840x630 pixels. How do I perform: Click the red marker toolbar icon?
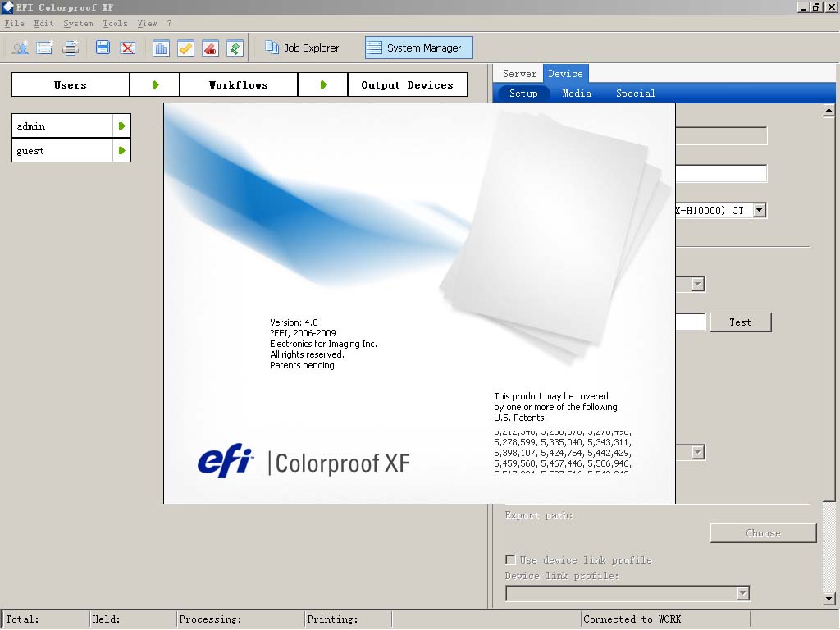pos(210,48)
